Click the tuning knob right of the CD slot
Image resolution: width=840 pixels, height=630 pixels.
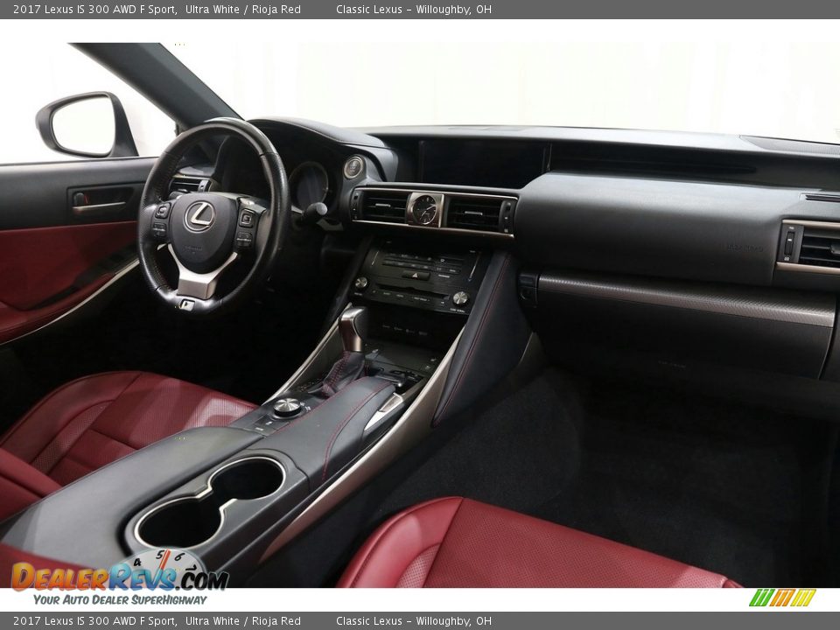click(460, 298)
